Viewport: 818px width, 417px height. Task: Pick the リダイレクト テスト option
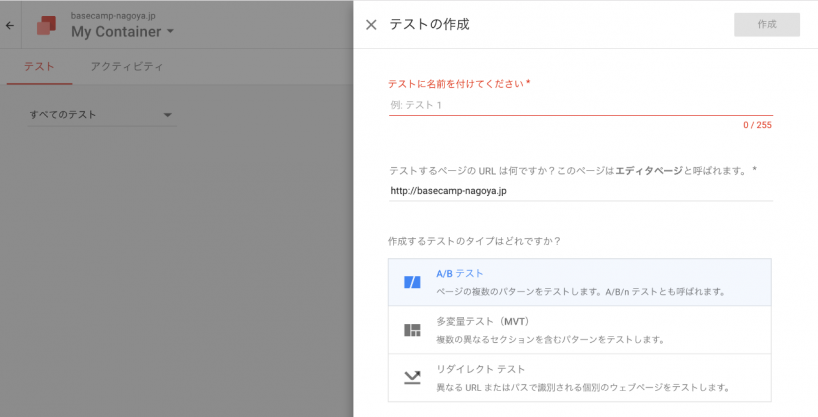point(580,377)
